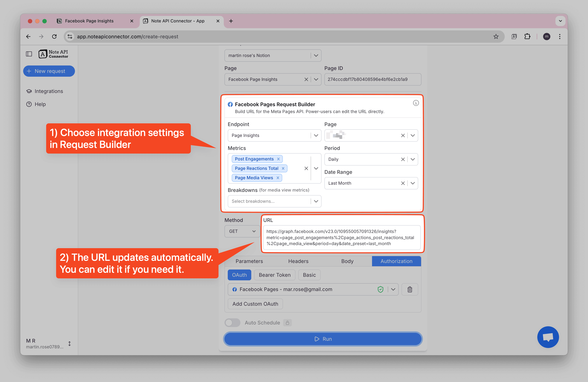Viewport: 588px width, 382px height.
Task: Clear all selected metrics
Action: (306, 168)
